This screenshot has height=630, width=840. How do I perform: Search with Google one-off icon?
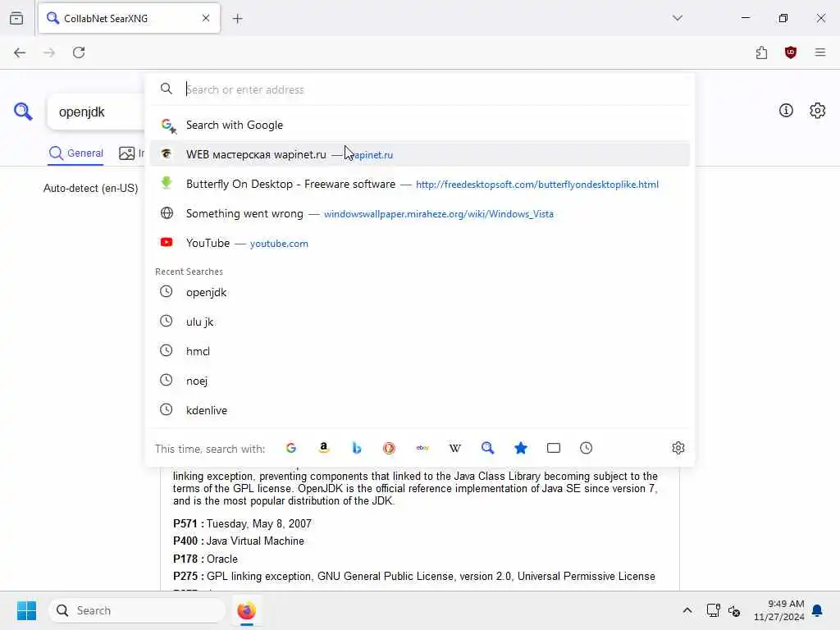(291, 448)
